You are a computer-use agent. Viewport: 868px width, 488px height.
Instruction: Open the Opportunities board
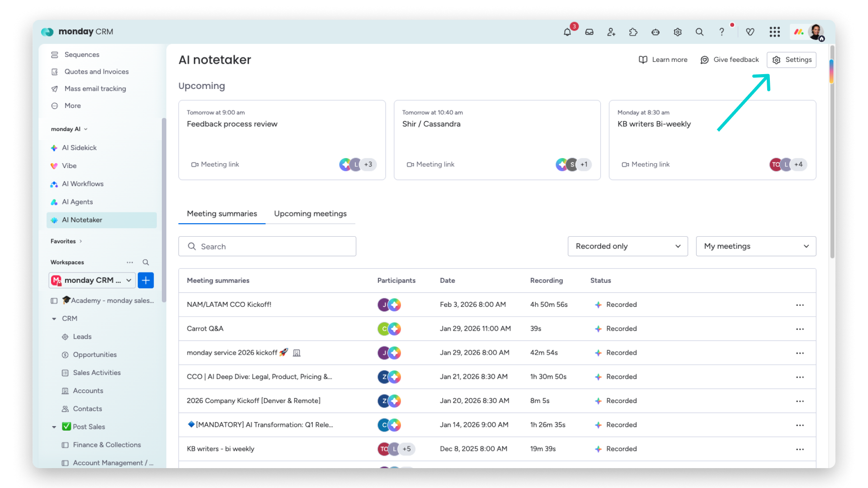coord(95,355)
